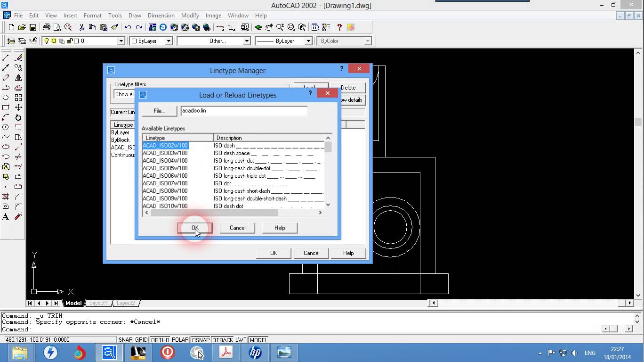
Task: Select the Polygon draw tool
Action: pos(6,98)
